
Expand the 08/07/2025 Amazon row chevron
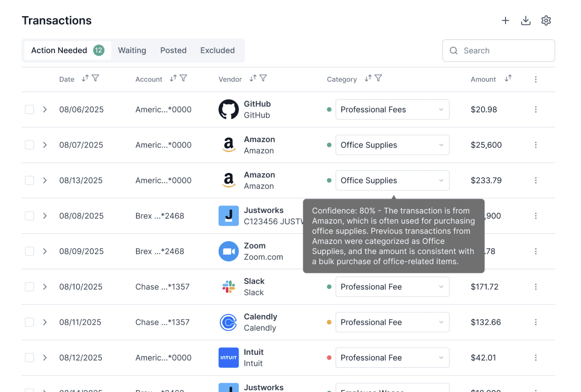(45, 145)
